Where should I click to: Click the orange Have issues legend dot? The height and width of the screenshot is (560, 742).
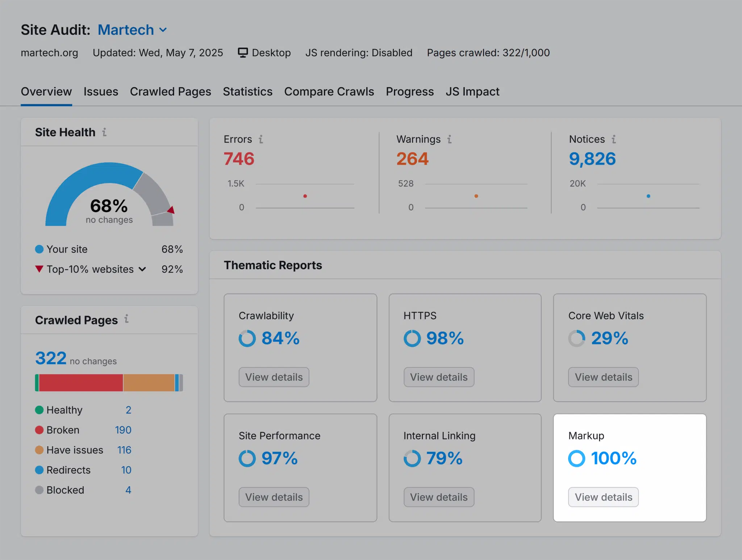[x=39, y=450]
